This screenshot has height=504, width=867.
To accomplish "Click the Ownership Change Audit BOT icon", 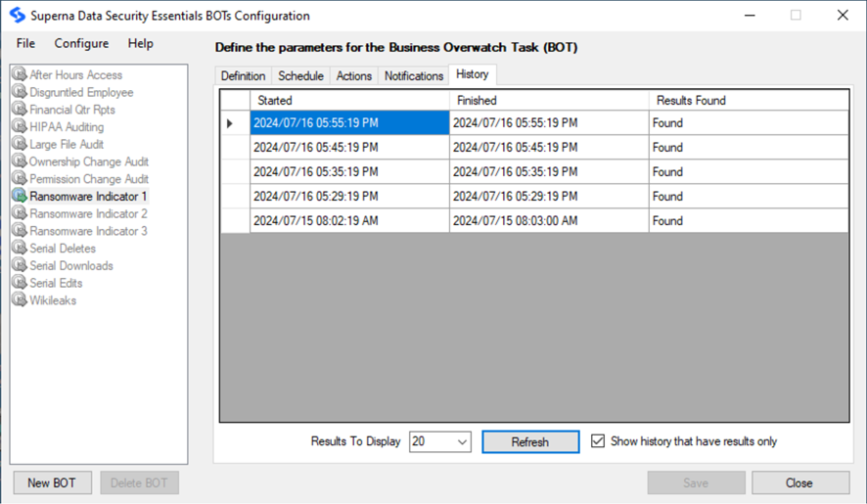I will pos(20,161).
